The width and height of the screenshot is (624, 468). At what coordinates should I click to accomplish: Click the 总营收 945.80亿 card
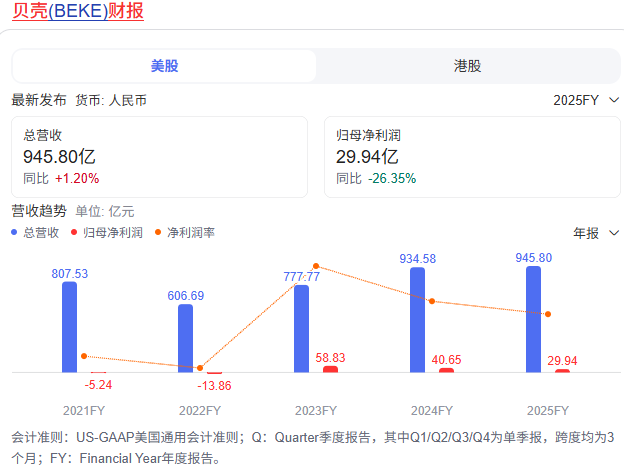click(159, 157)
